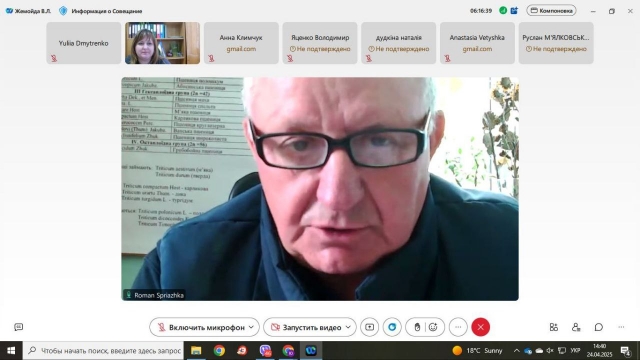Open the Webex taskbar icon
Screen dimensions: 640x360
click(x=311, y=351)
